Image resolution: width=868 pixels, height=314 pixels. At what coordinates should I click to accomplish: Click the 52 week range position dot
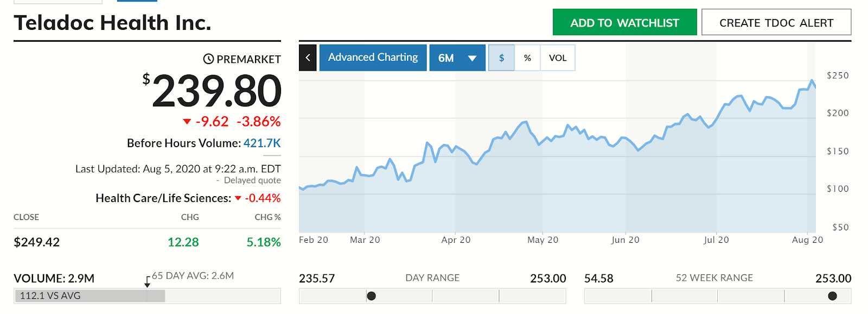pos(832,296)
